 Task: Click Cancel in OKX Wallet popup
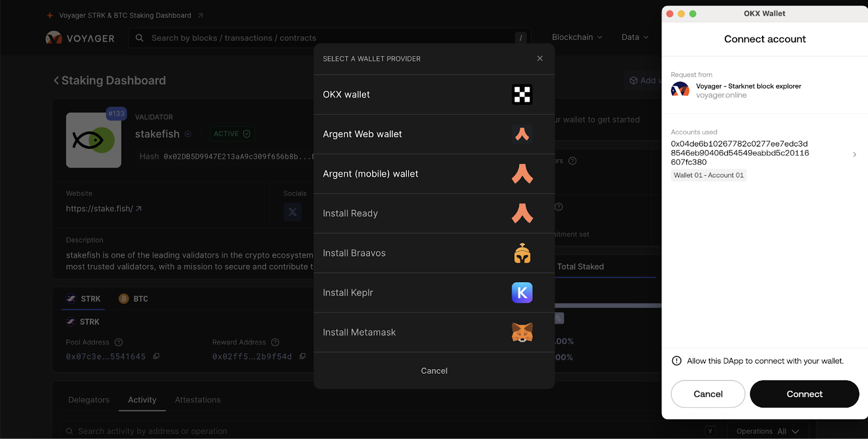708,394
